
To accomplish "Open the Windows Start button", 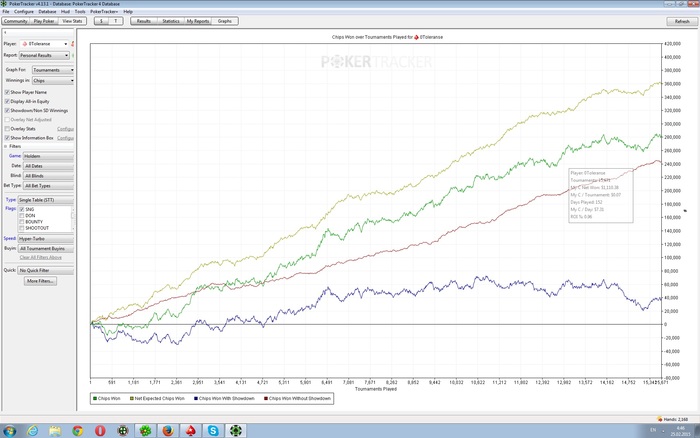I will (10, 431).
